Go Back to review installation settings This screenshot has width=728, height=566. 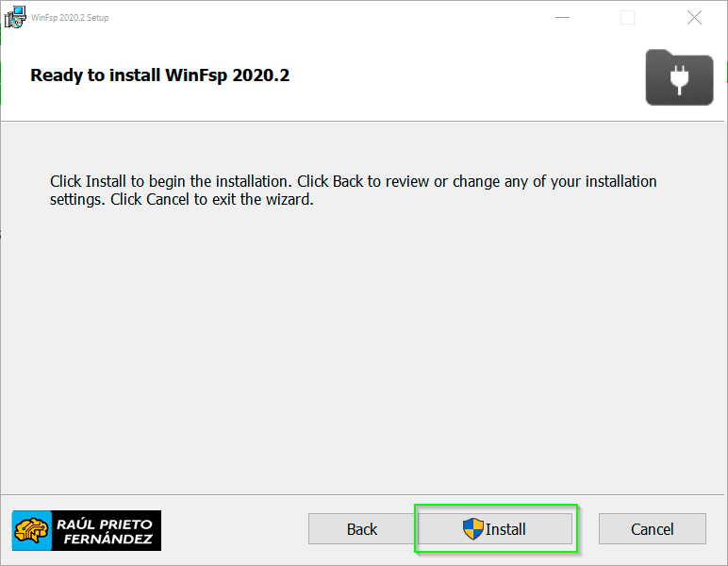362,529
